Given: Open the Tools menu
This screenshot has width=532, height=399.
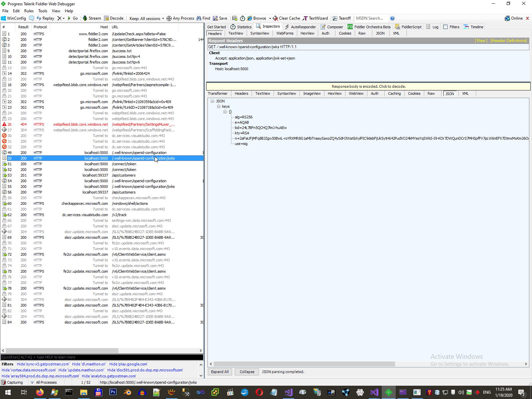Looking at the screenshot, I should [x=43, y=11].
